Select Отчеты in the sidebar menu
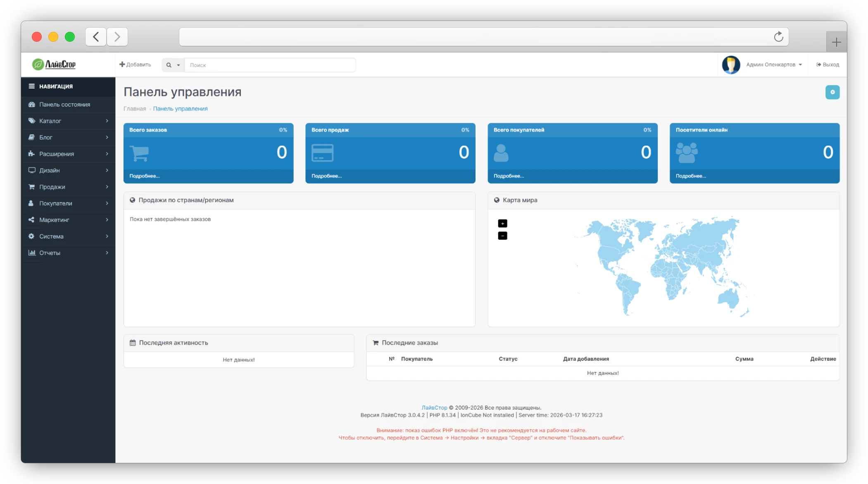The height and width of the screenshot is (484, 868). click(x=68, y=253)
